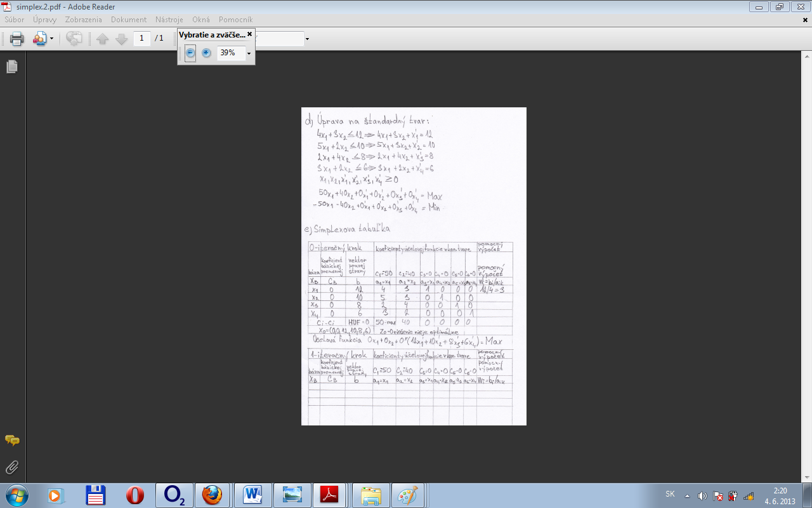Restore down the Adobe Reader window
This screenshot has height=508, width=812.
click(x=779, y=7)
